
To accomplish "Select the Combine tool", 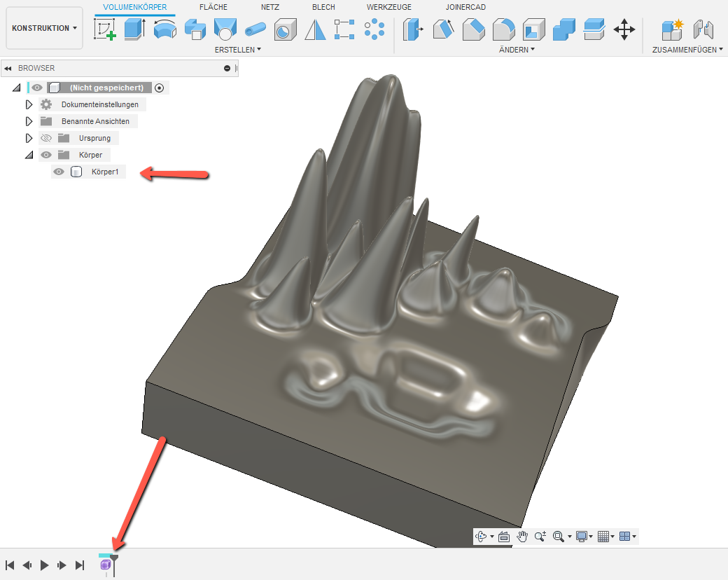I will [x=564, y=29].
